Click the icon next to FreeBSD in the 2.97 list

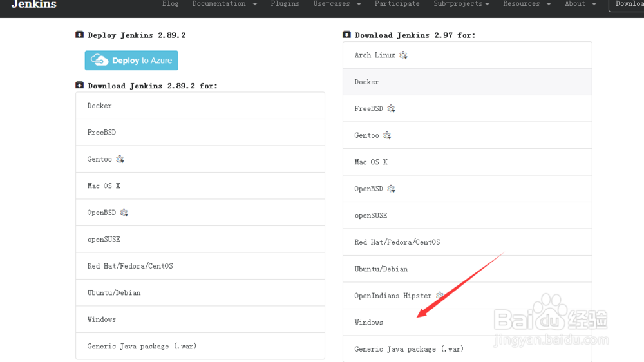coord(391,109)
